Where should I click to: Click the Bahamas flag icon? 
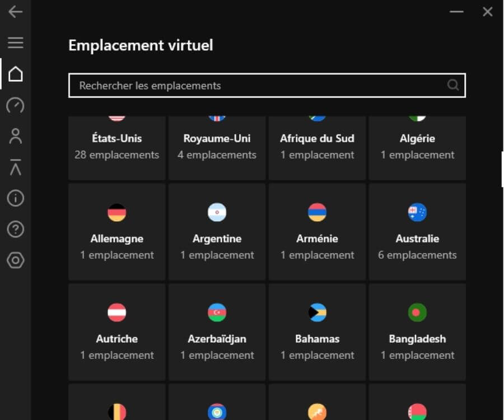tap(318, 312)
